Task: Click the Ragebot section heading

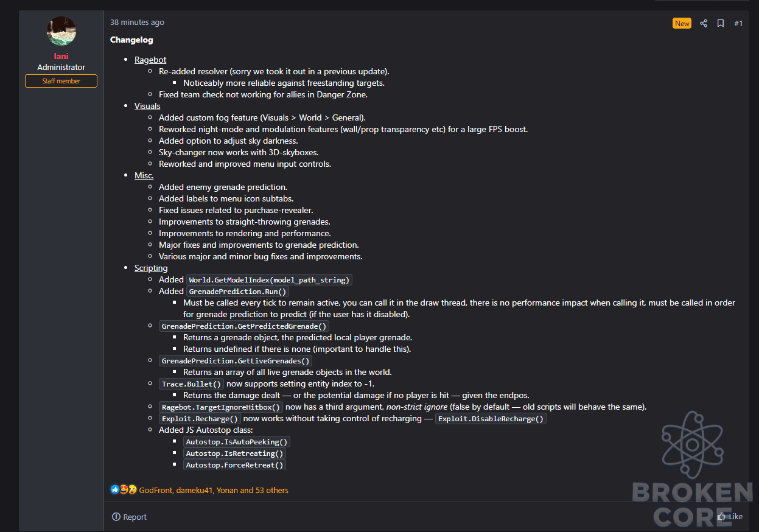Action: pos(150,60)
